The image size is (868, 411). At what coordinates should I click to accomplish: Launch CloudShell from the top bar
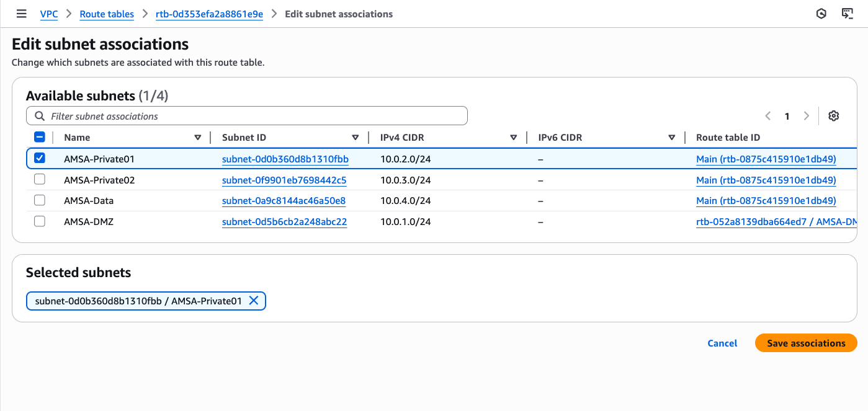tap(848, 14)
